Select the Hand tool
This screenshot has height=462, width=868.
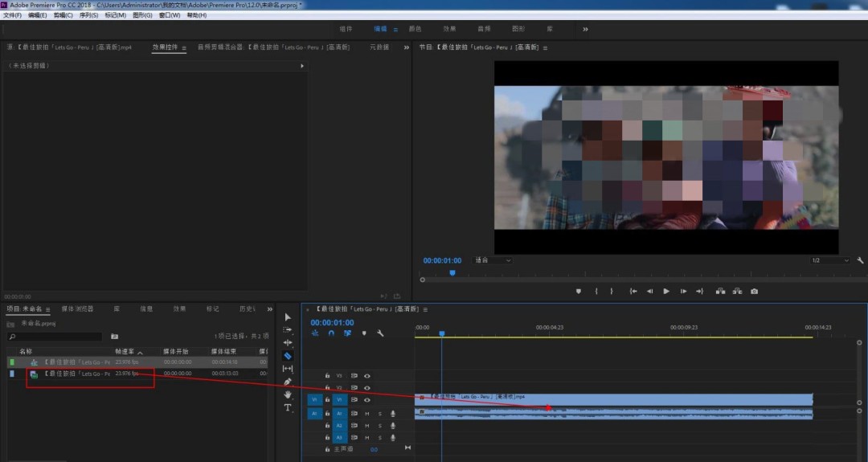click(288, 395)
